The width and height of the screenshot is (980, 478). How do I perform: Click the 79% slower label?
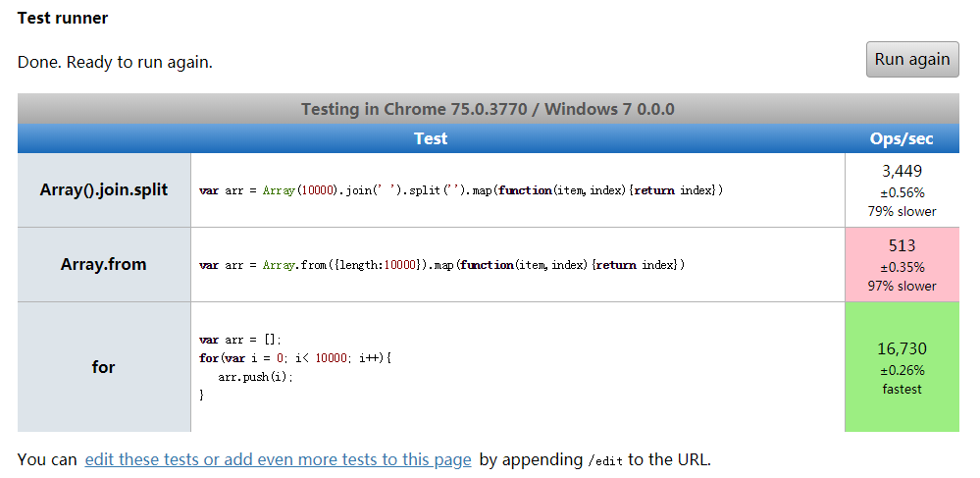[902, 211]
